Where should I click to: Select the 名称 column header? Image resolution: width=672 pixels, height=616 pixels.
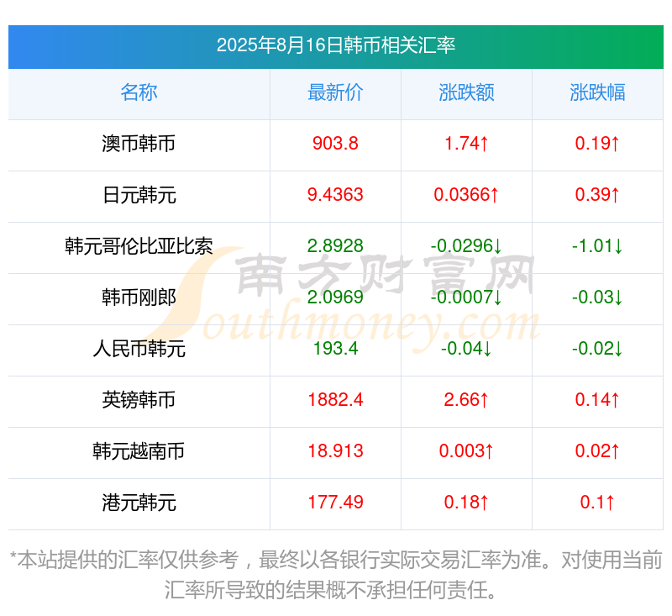[139, 92]
